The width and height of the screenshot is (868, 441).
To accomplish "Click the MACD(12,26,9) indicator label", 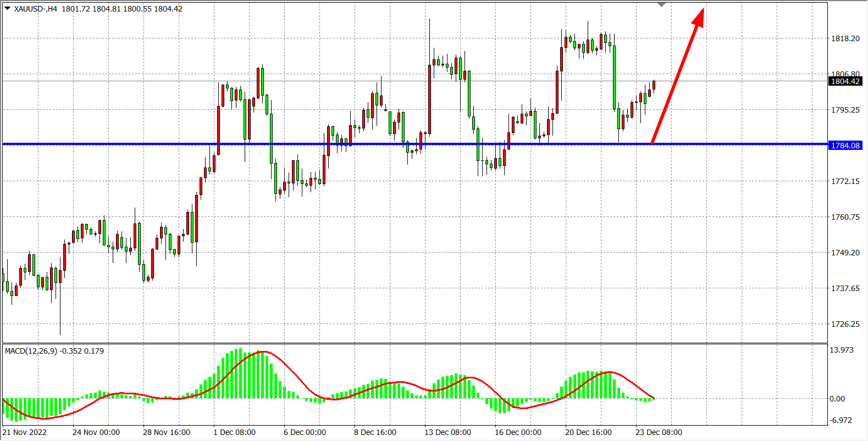I will click(x=31, y=351).
